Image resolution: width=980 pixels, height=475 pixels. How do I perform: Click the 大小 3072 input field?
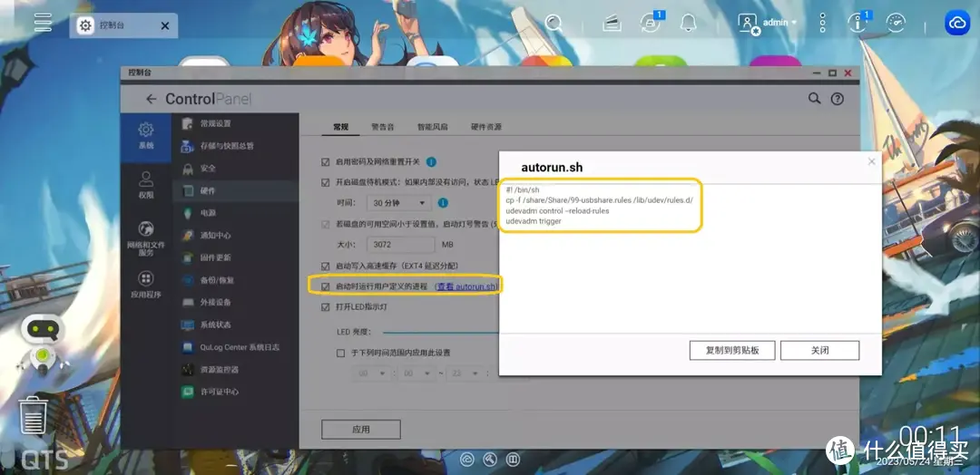[x=401, y=245]
